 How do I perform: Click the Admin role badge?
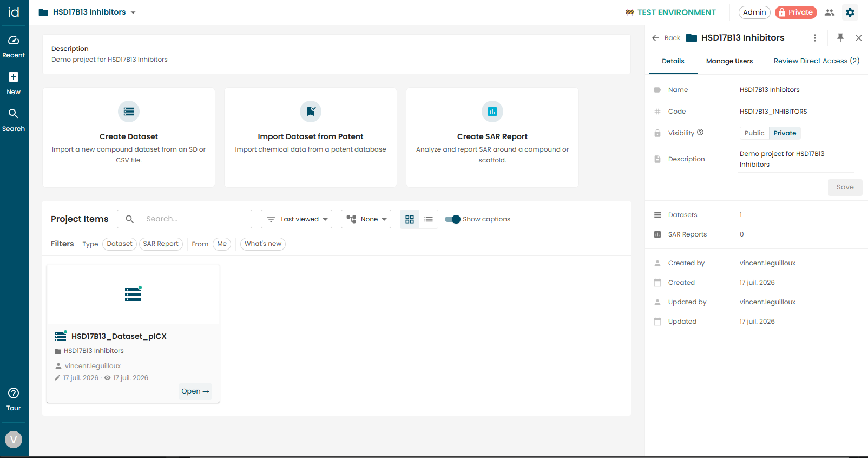coord(754,12)
